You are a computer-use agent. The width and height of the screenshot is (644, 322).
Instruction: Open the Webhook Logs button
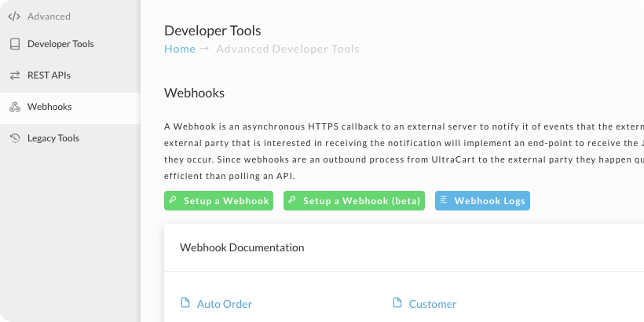(x=482, y=200)
